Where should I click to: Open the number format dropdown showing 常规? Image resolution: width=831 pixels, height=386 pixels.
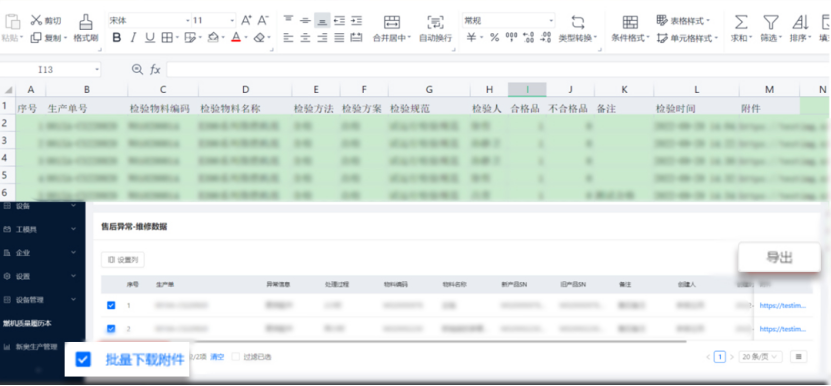[x=508, y=21]
